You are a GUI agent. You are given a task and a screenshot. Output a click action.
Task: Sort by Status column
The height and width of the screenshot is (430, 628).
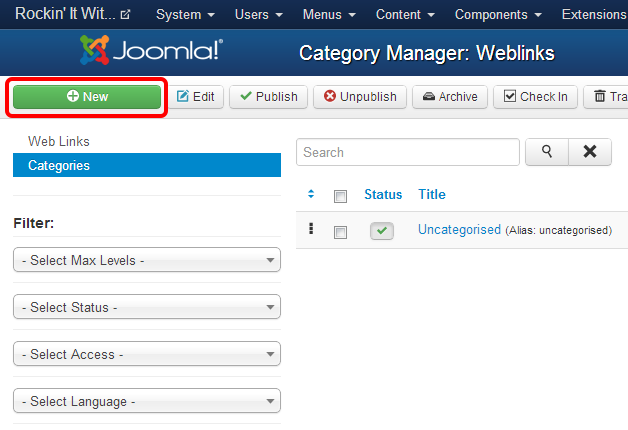[383, 194]
